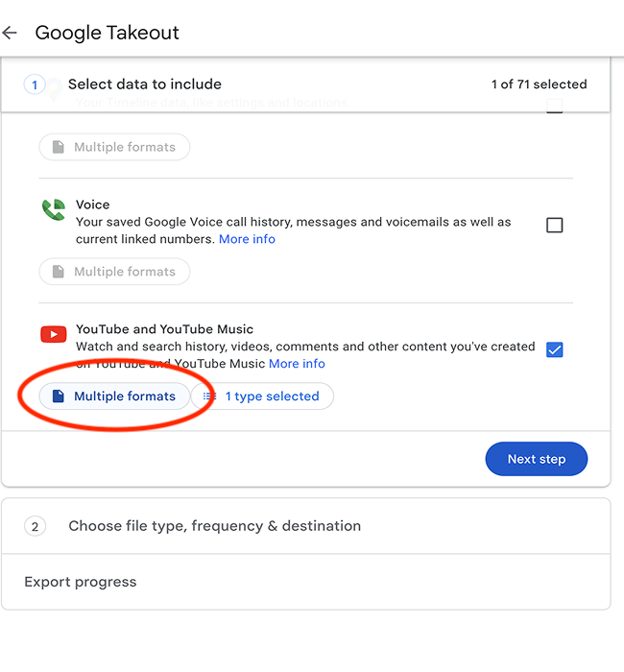The height and width of the screenshot is (672, 624).
Task: Open YouTube's blue 'Multiple formats' options
Action: tap(114, 396)
